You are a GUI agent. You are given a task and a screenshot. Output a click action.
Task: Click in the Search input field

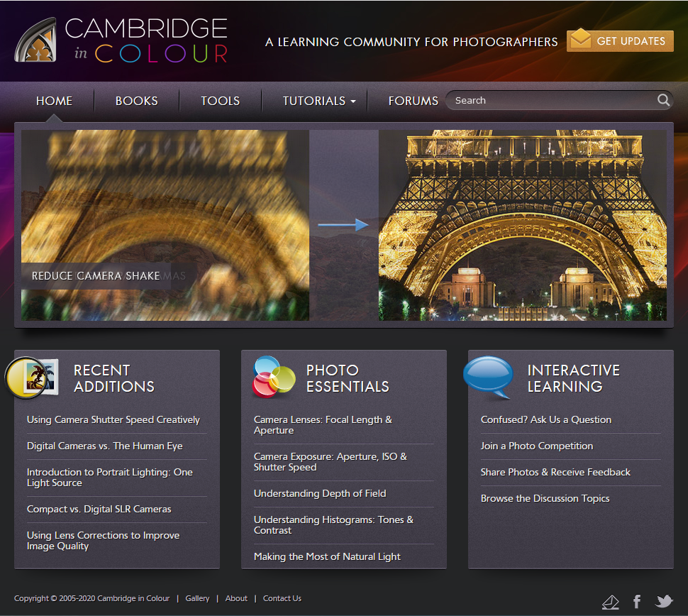pos(553,101)
